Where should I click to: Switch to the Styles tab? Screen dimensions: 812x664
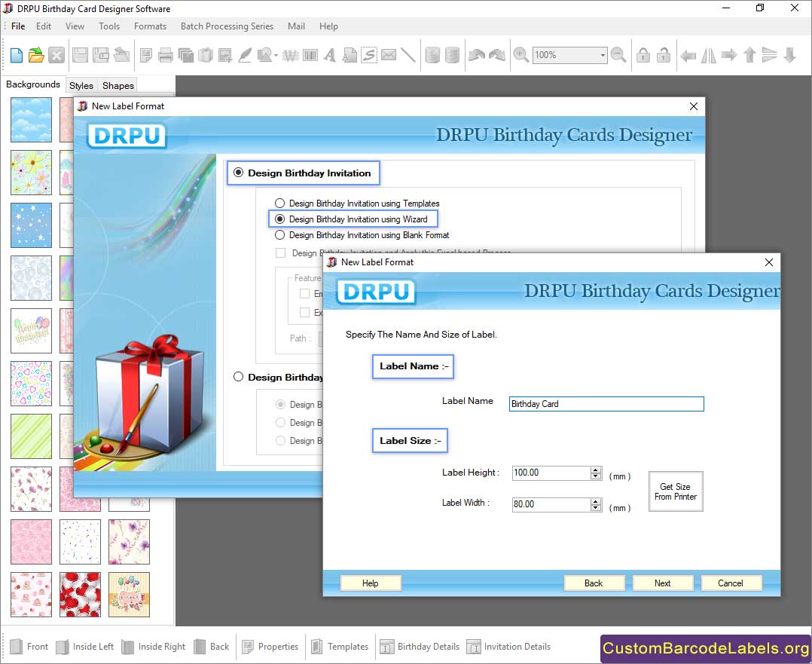point(81,85)
